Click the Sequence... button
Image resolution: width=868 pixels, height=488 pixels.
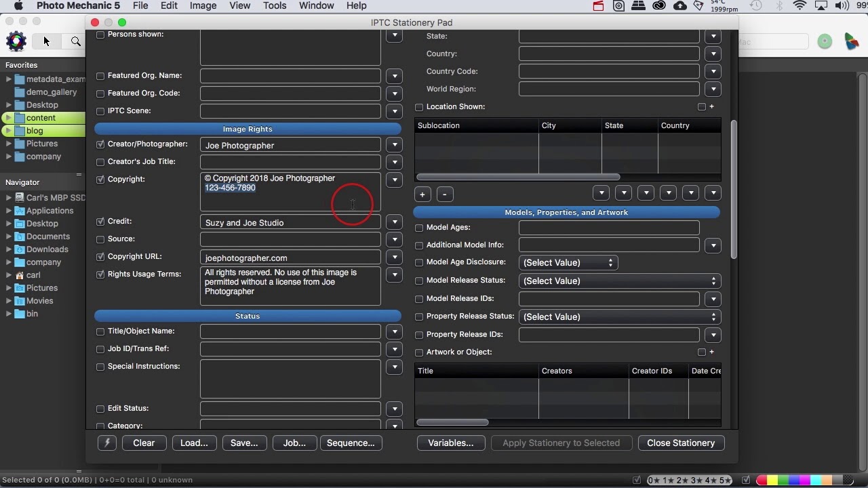tap(351, 443)
